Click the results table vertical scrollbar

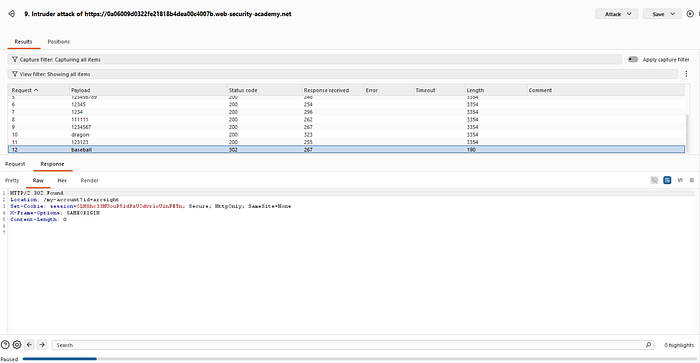pyautogui.click(x=688, y=133)
